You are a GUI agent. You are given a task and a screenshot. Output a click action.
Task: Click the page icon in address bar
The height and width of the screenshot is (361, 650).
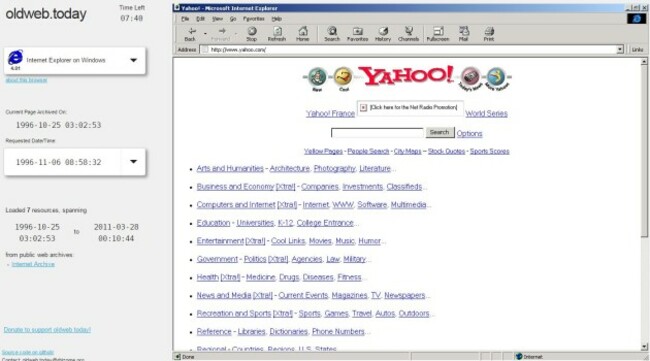pyautogui.click(x=205, y=49)
